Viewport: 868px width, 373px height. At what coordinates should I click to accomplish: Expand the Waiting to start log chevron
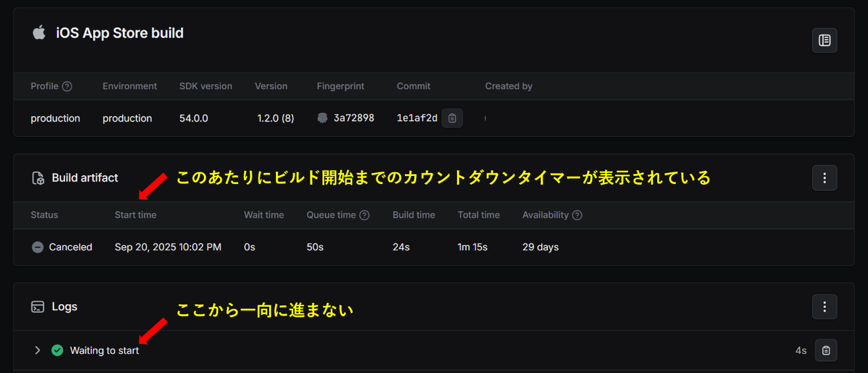37,350
